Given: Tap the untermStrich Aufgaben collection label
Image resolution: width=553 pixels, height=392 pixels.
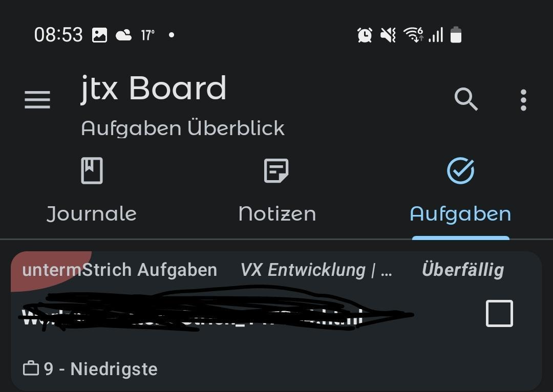Looking at the screenshot, I should tap(119, 270).
